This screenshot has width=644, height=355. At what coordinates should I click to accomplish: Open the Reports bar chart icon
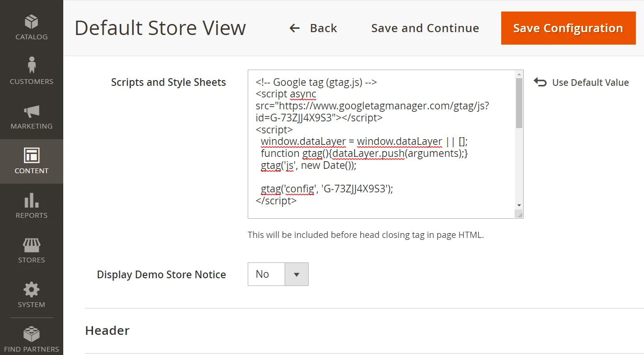coord(32,200)
